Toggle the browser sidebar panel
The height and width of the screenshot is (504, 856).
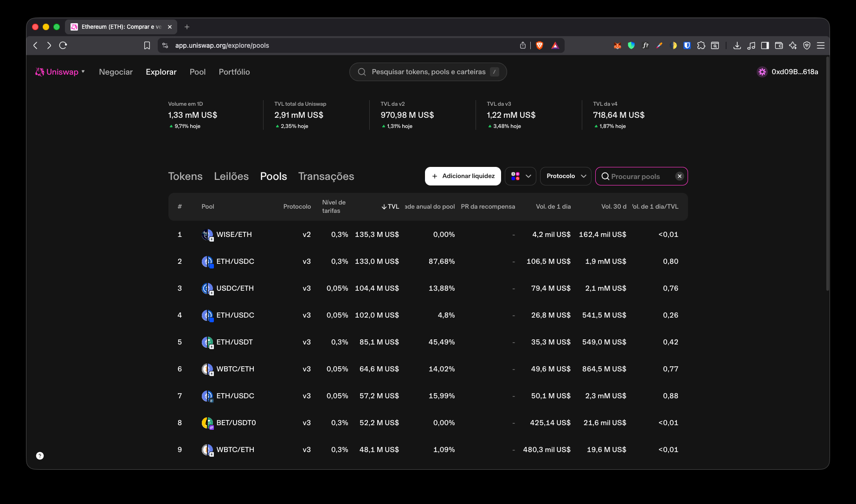pos(765,45)
